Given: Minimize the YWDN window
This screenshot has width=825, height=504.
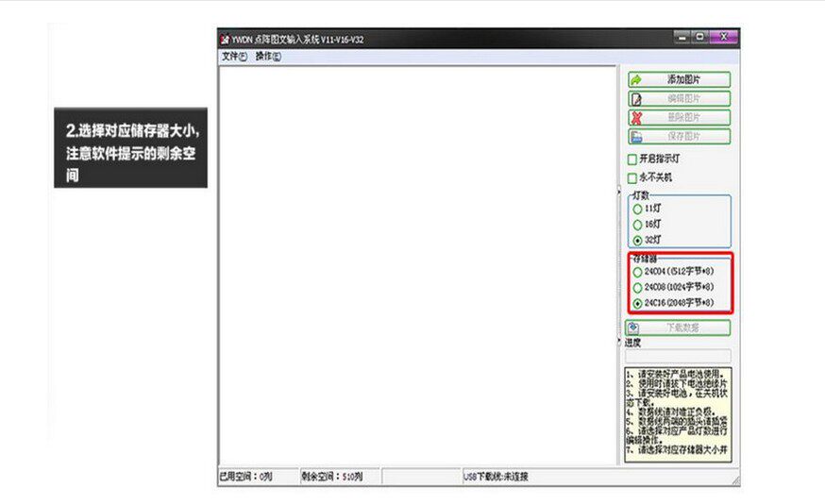Looking at the screenshot, I should click(x=682, y=37).
